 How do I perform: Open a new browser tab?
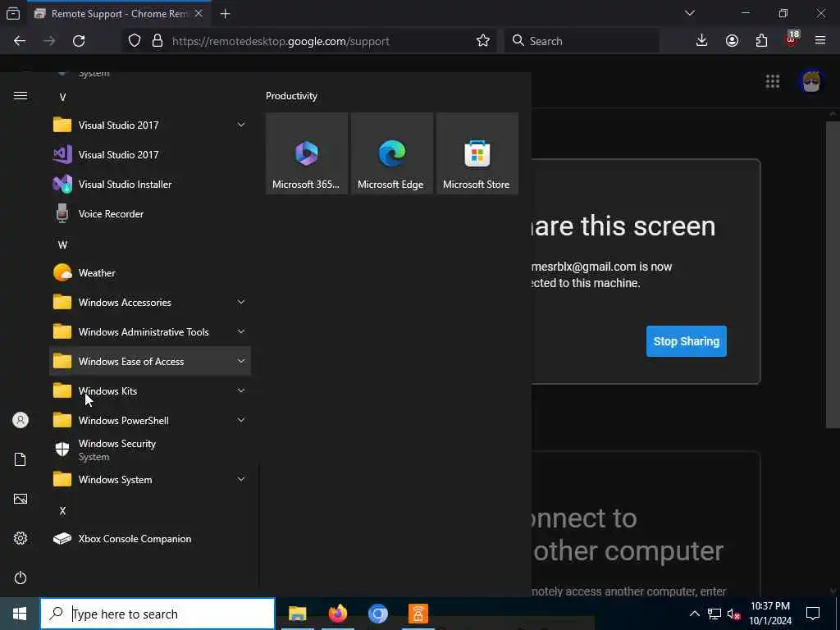[226, 14]
